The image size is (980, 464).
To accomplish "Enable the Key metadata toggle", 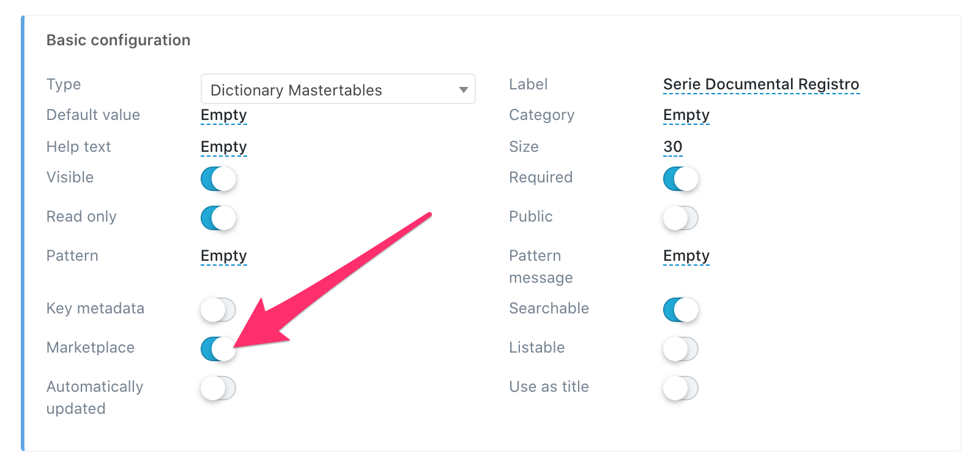I will (x=218, y=310).
